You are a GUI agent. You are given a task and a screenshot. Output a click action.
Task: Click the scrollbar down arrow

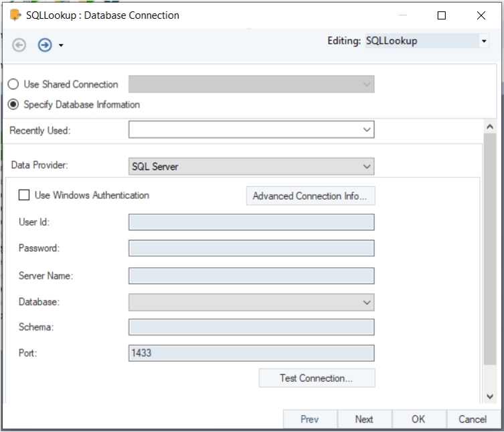tap(489, 397)
